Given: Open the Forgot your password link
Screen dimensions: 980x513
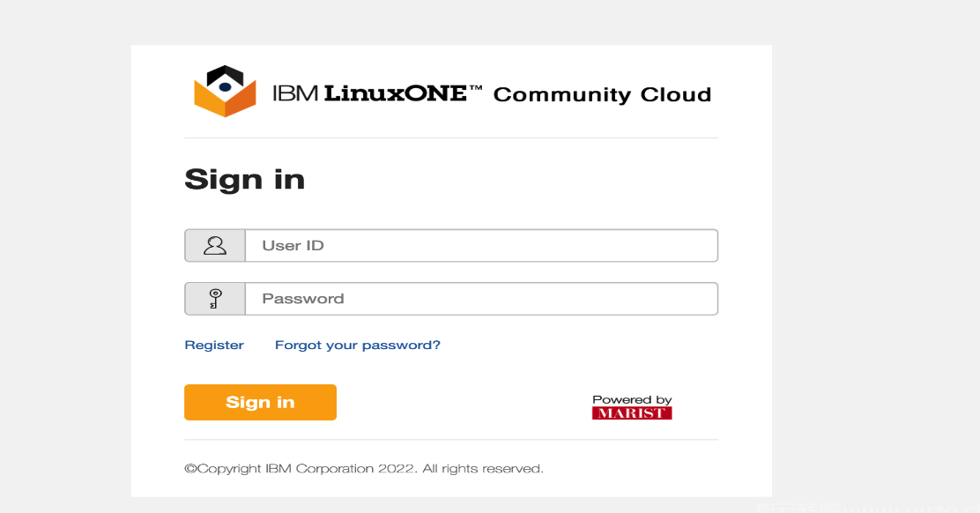Looking at the screenshot, I should click(x=358, y=345).
